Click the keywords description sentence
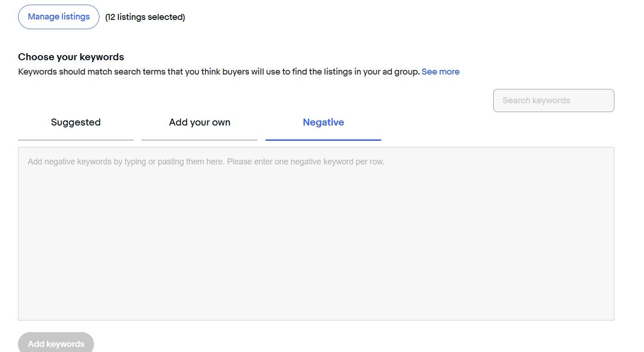The image size is (644, 352). 219,72
